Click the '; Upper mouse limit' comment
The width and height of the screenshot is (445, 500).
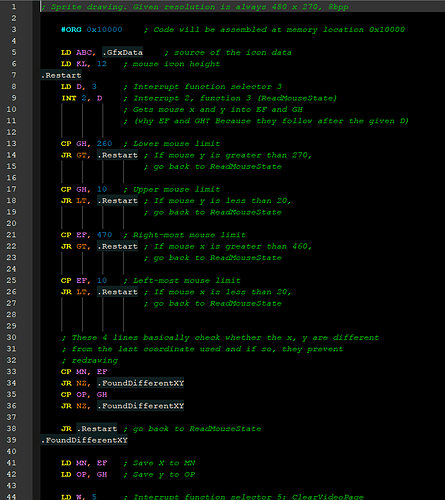[x=171, y=189]
